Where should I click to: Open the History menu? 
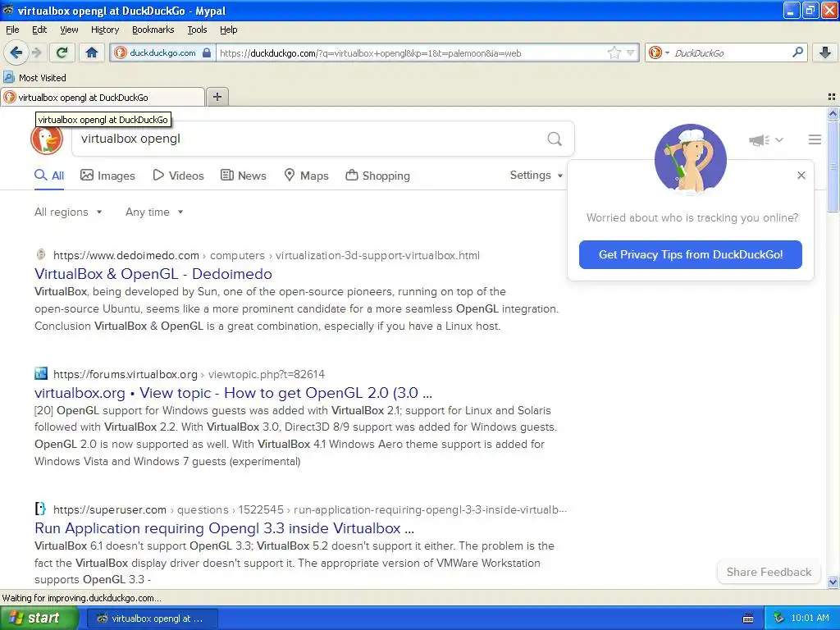coord(105,30)
